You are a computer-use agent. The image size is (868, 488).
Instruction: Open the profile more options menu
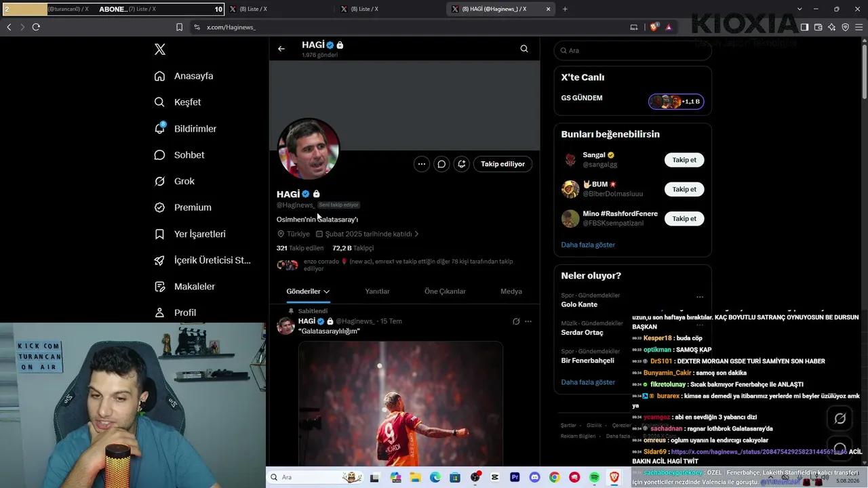pos(422,164)
